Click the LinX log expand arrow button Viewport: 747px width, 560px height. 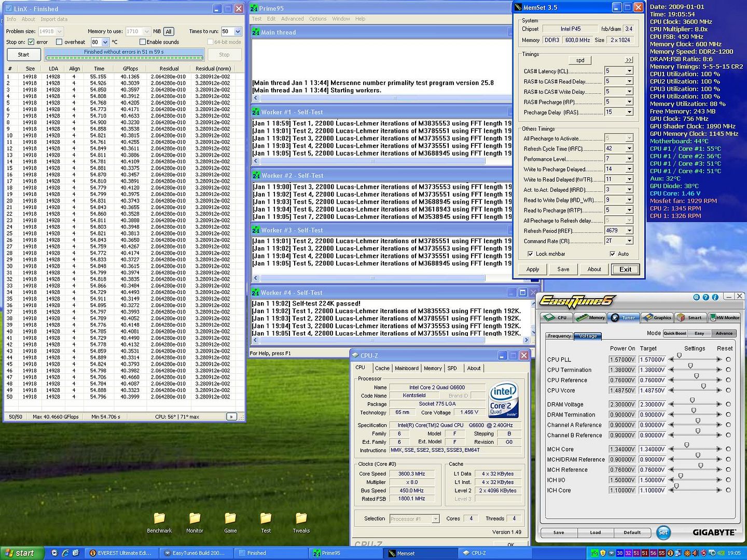(x=231, y=416)
